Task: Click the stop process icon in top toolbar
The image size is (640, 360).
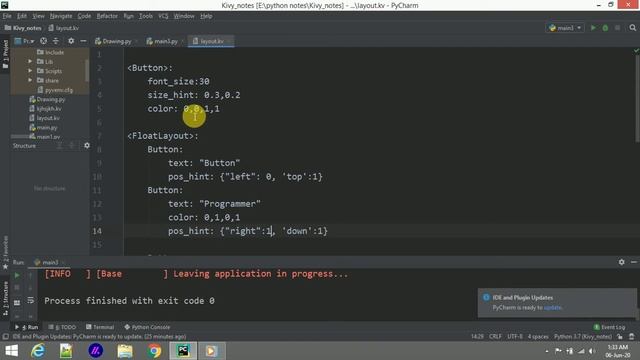Action: 618,28
